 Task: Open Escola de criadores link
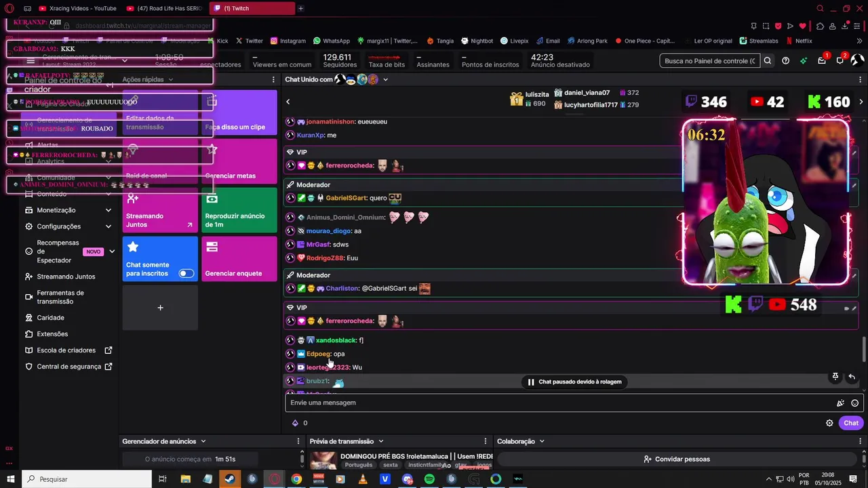pyautogui.click(x=68, y=350)
